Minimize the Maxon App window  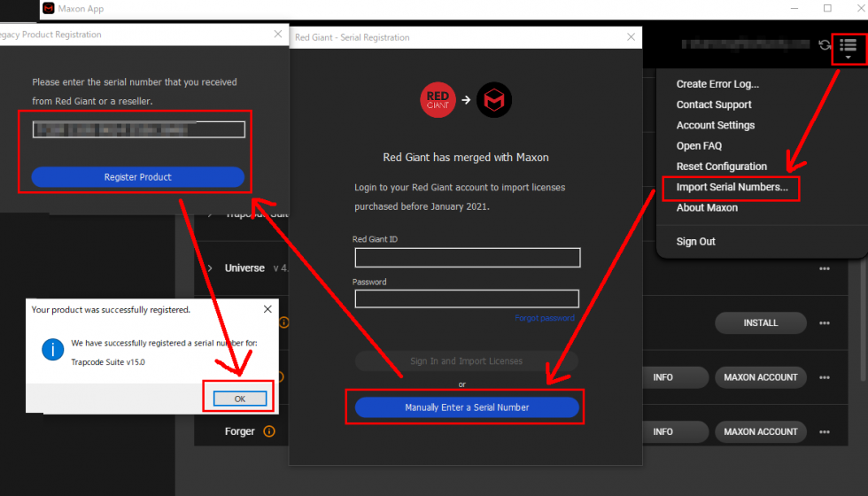pyautogui.click(x=794, y=8)
